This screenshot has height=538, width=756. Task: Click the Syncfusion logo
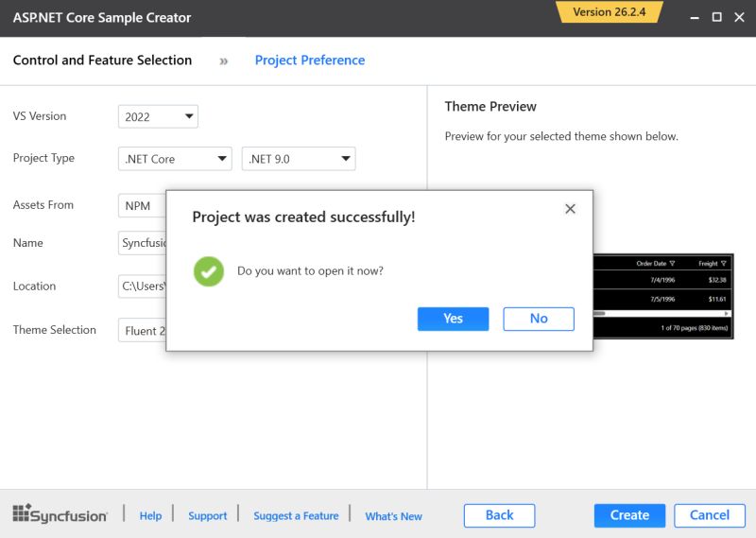(60, 513)
